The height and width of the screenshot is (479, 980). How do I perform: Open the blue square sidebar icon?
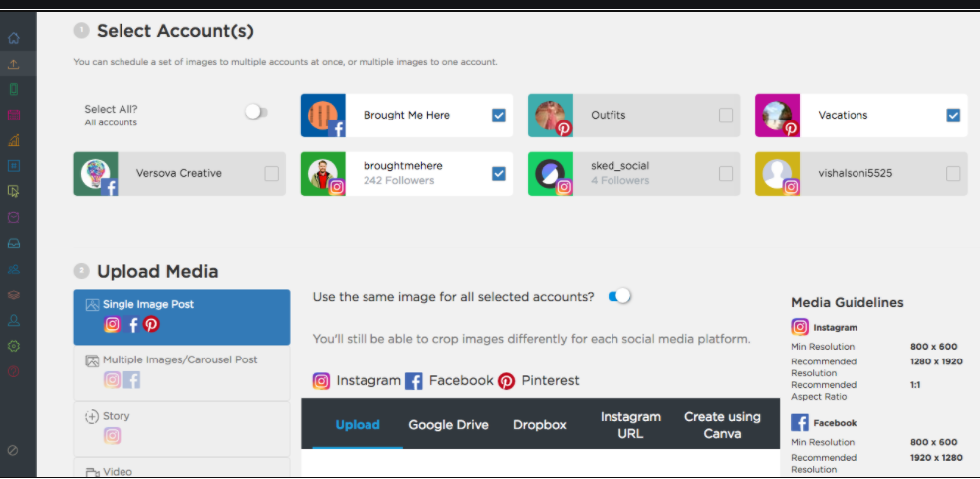(x=14, y=165)
